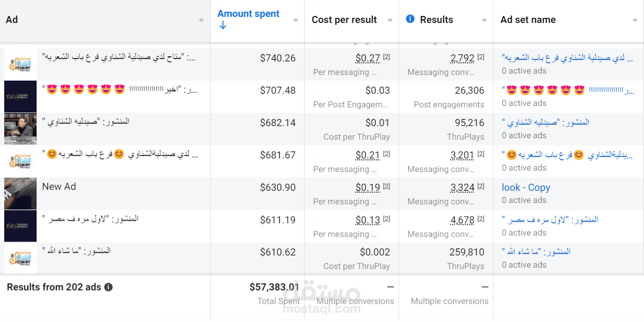Click the thumbnail of the $682.14 ad
Image resolution: width=644 pixels, height=322 pixels.
coord(20,129)
